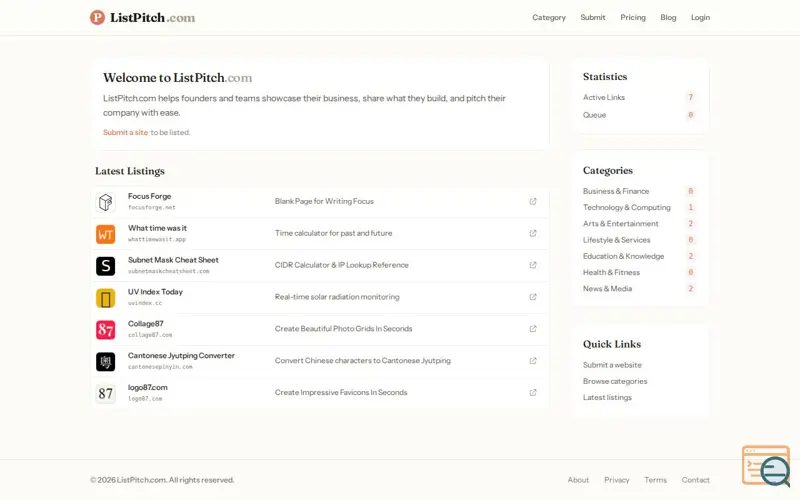
Task: Open the Privacy footer link
Action: pyautogui.click(x=616, y=480)
